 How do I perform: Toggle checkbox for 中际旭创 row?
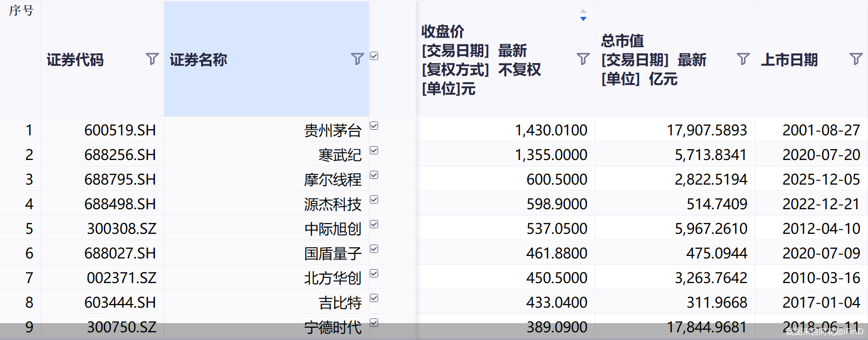tap(374, 224)
